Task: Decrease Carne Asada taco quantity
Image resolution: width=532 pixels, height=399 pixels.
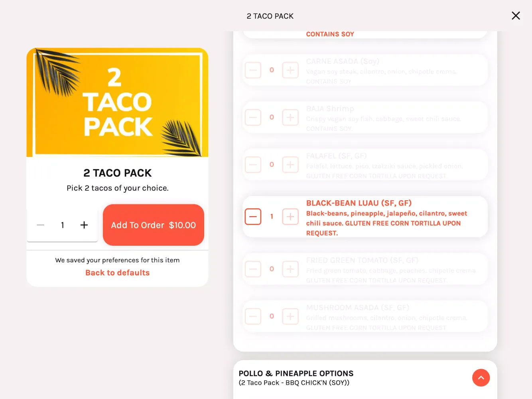Action: tap(253, 70)
